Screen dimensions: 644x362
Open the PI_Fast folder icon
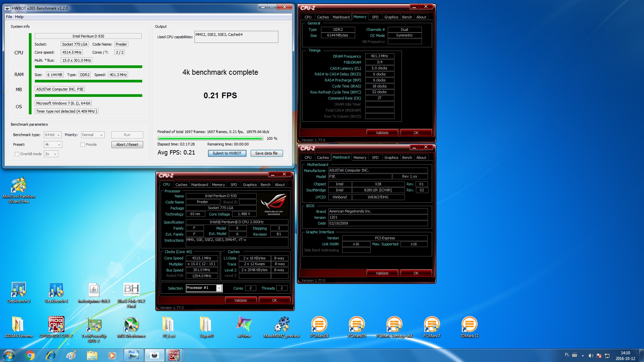point(169,327)
